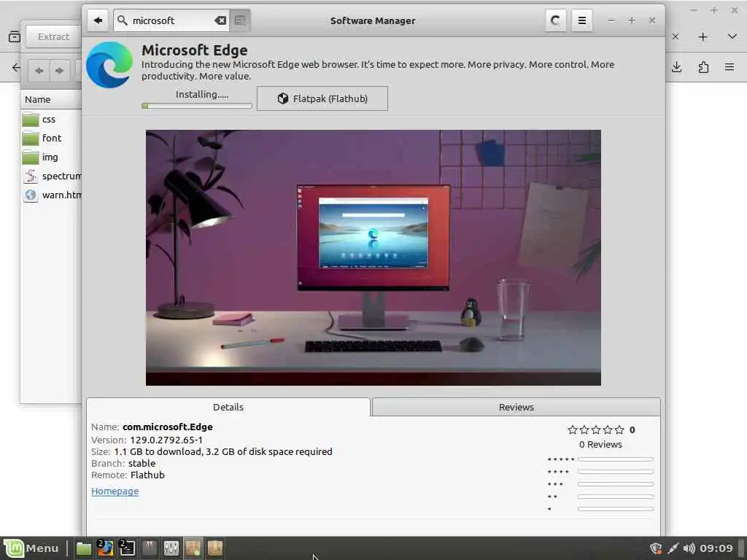Open browser's extensions puzzle-piece icon
The image size is (747, 560).
coord(703,67)
